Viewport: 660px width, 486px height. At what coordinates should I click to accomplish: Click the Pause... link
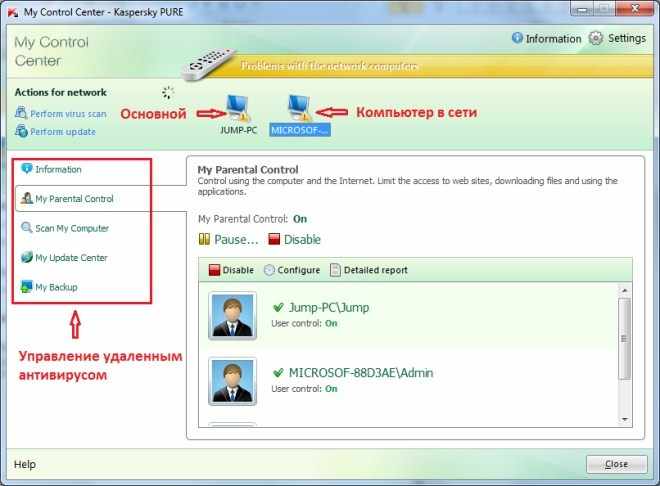coord(236,239)
